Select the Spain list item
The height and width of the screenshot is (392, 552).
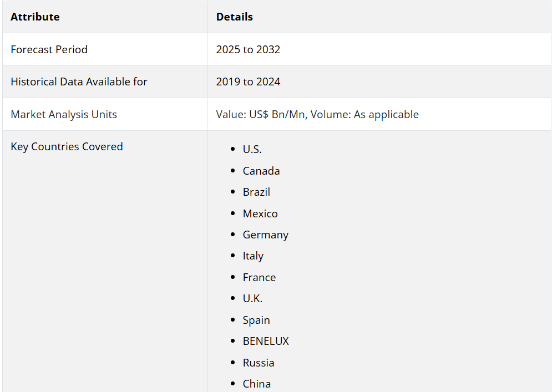click(256, 320)
